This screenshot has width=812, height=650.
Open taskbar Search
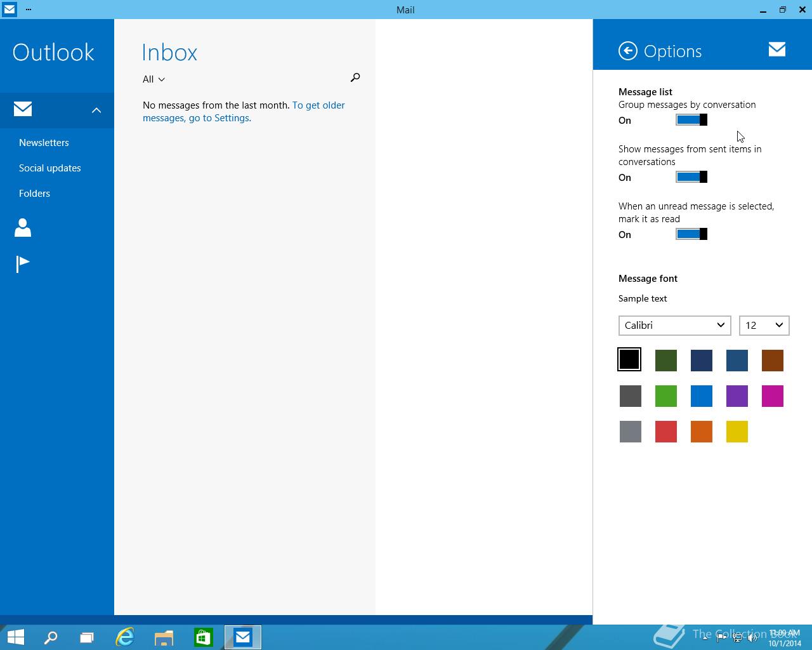pyautogui.click(x=50, y=637)
